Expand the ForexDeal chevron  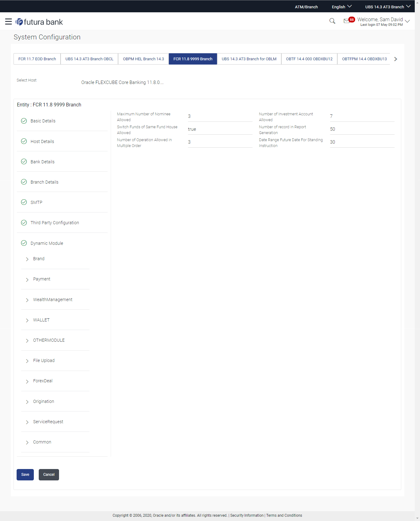click(27, 381)
